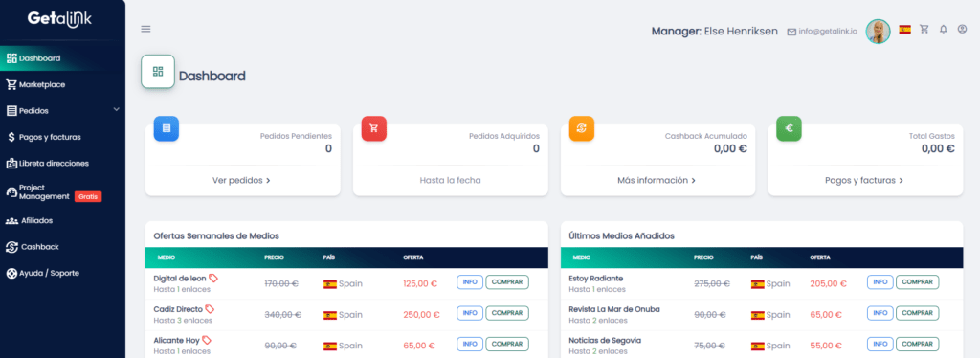Open Pagos y facturas in the sidebar
Viewport: 980px width, 358px height.
click(62, 137)
